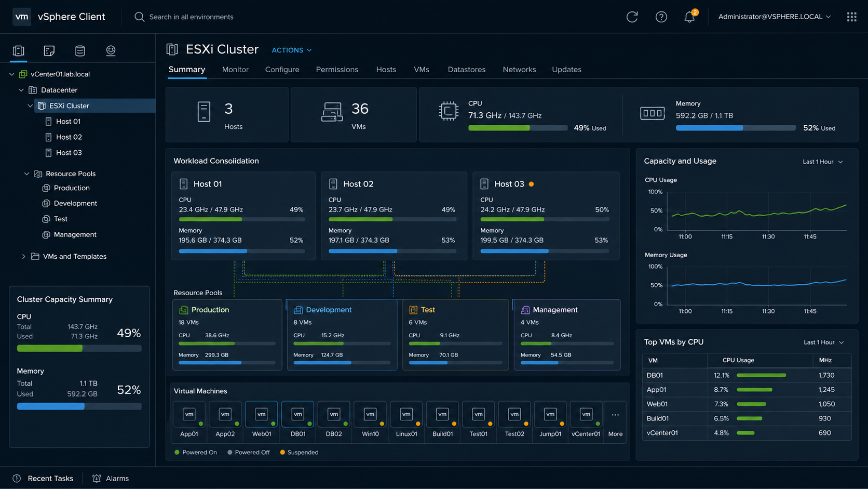This screenshot has height=489, width=868.
Task: Switch to the Hosts tab
Action: (386, 70)
